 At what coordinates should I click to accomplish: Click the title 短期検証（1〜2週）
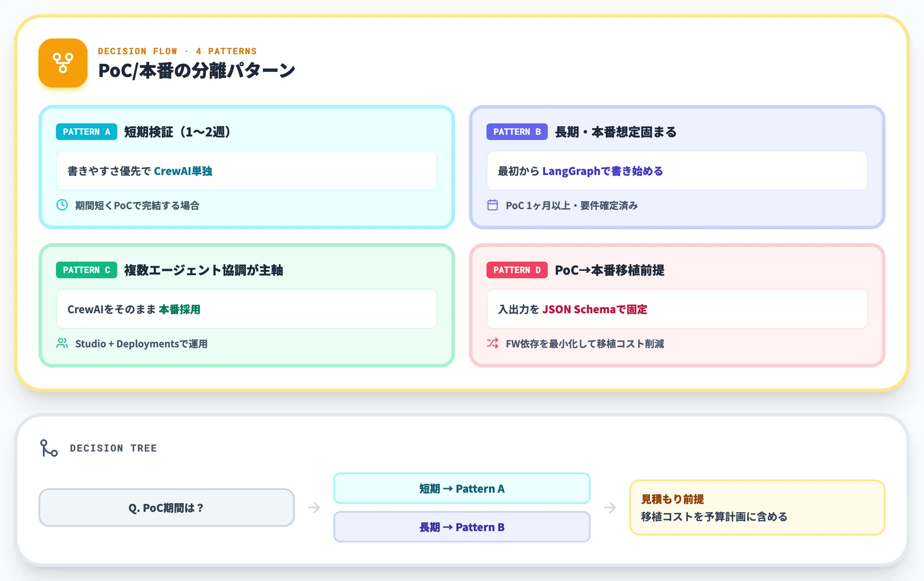tap(177, 132)
